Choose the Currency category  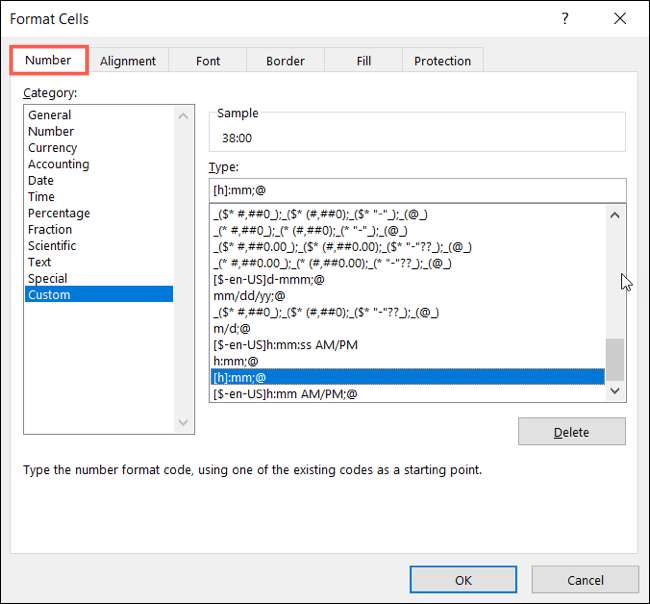[53, 148]
